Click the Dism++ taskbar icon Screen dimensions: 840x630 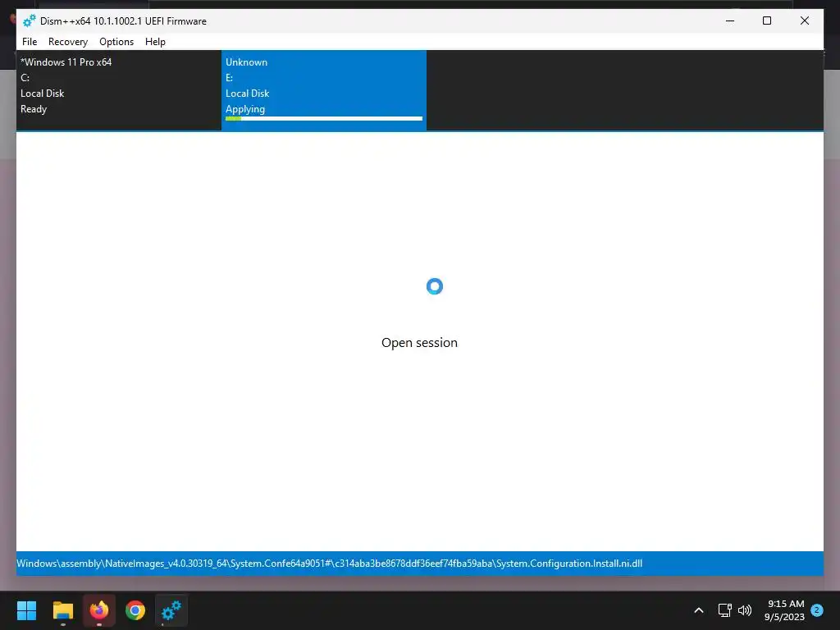coord(171,610)
